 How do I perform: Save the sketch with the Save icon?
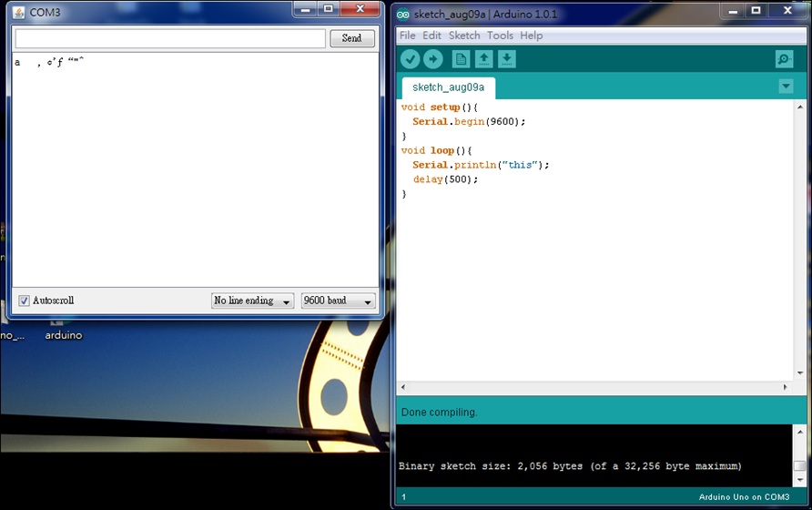507,59
